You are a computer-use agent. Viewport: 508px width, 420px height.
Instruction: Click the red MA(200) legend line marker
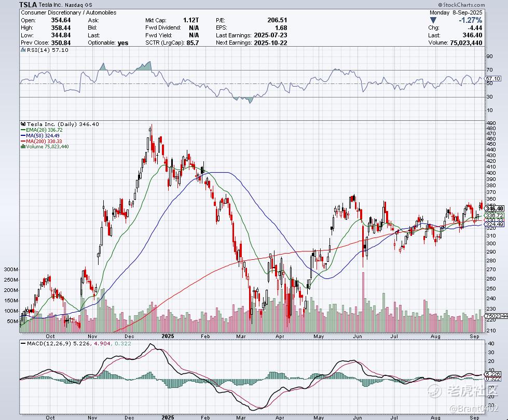(x=23, y=141)
